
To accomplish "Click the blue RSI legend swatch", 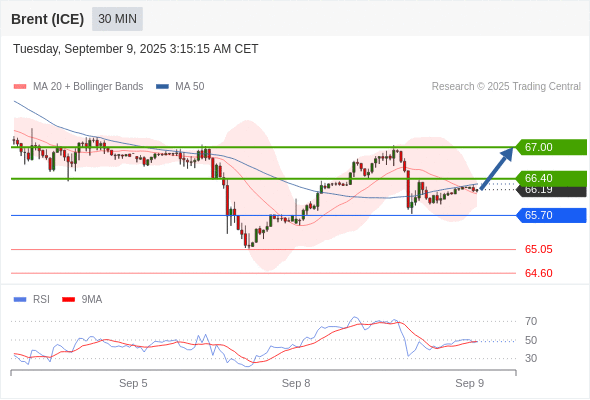I will click(x=20, y=300).
